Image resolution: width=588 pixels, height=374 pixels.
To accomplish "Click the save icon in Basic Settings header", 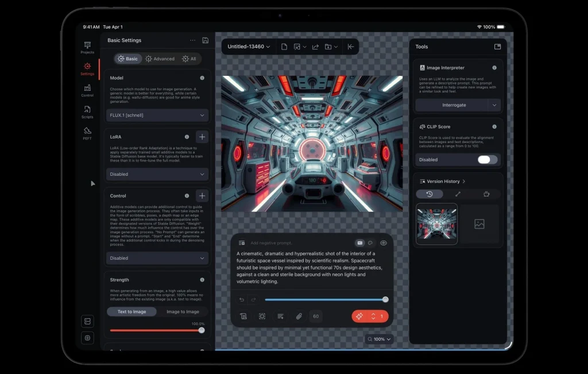I will click(x=206, y=40).
